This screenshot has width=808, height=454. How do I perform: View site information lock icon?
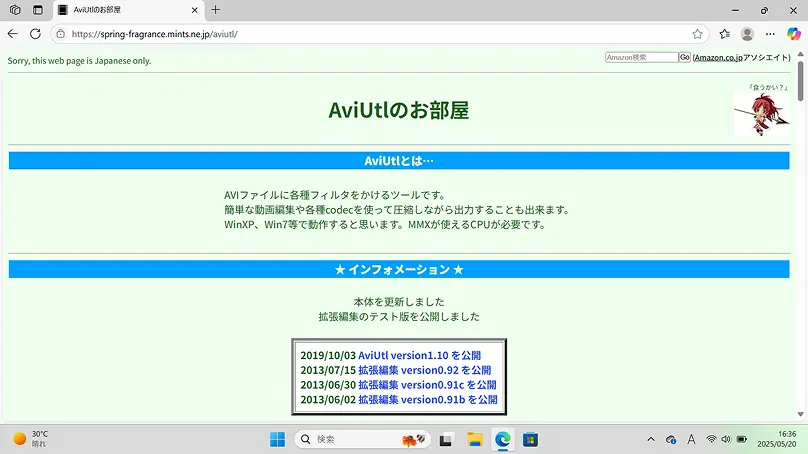point(61,34)
